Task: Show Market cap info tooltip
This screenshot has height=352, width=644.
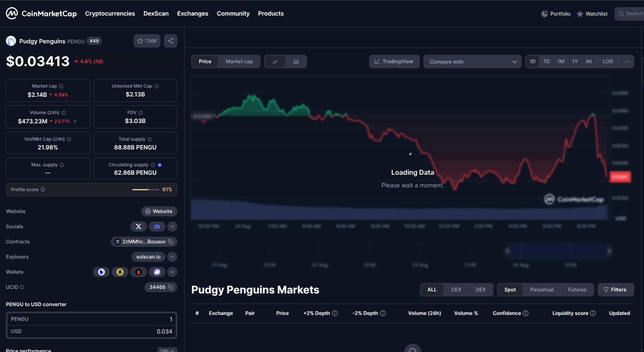Action: pyautogui.click(x=61, y=86)
